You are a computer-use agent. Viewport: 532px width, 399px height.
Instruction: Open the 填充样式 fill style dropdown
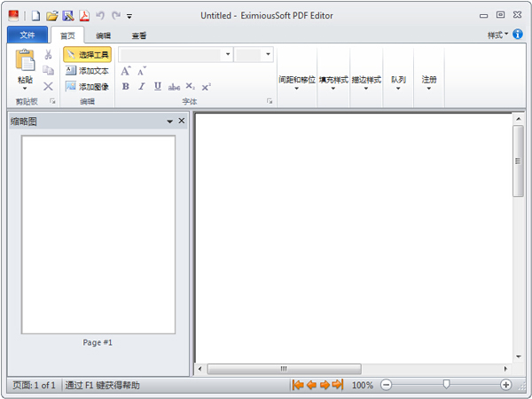(333, 82)
